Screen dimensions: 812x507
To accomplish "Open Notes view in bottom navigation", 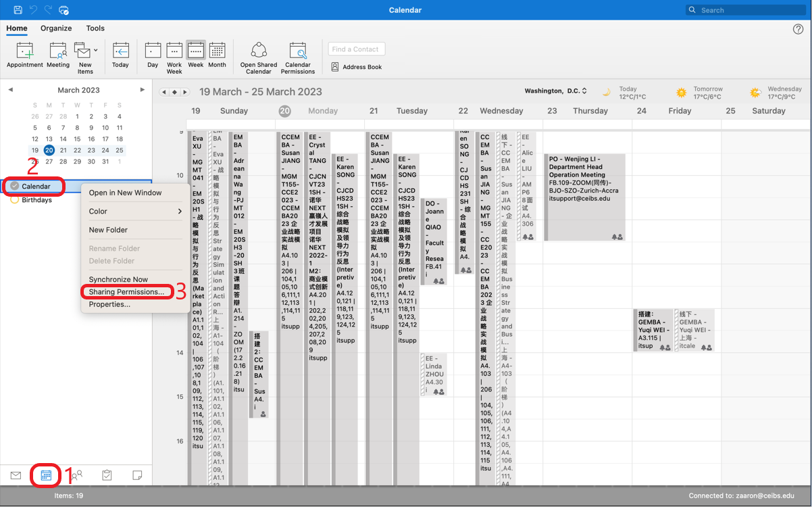I will tap(138, 475).
